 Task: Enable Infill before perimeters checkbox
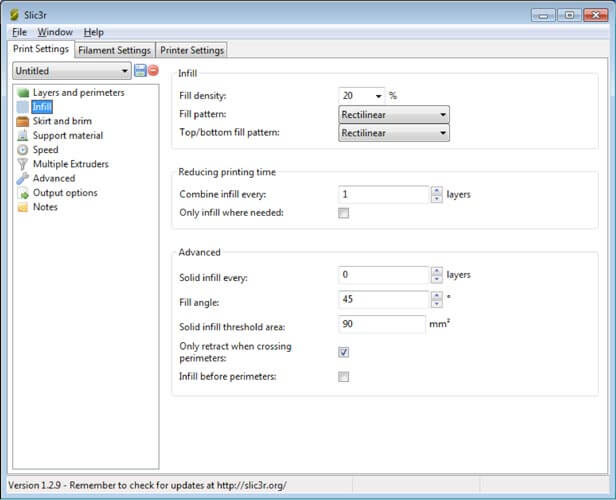point(343,377)
